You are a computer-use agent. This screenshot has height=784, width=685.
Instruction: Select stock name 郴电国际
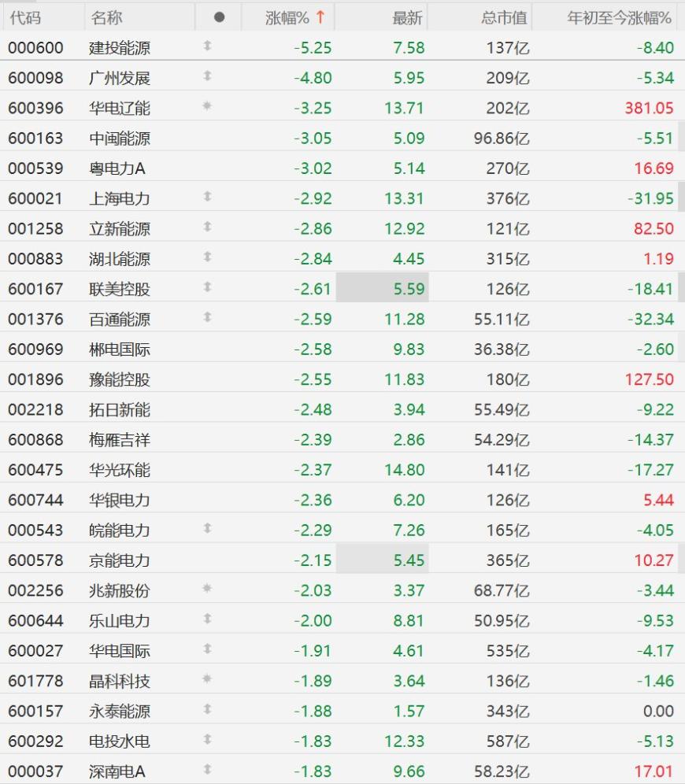pyautogui.click(x=120, y=349)
